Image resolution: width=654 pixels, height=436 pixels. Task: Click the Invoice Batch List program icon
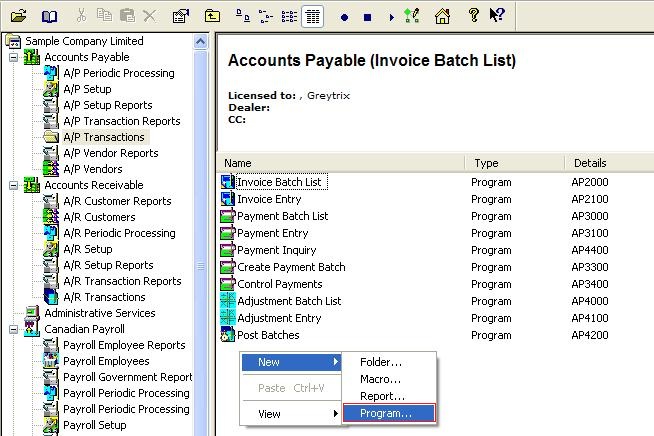point(228,182)
